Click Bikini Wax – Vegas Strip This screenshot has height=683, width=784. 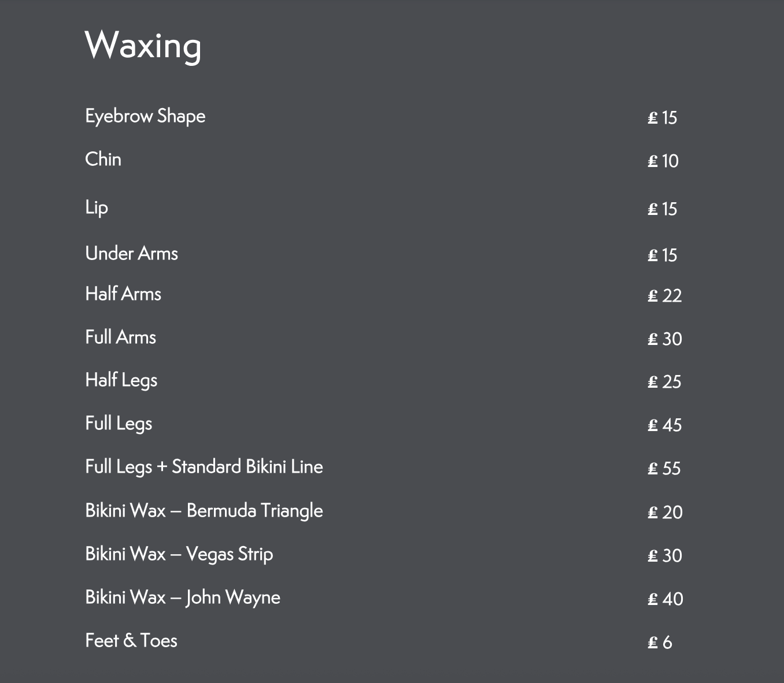[x=179, y=554]
